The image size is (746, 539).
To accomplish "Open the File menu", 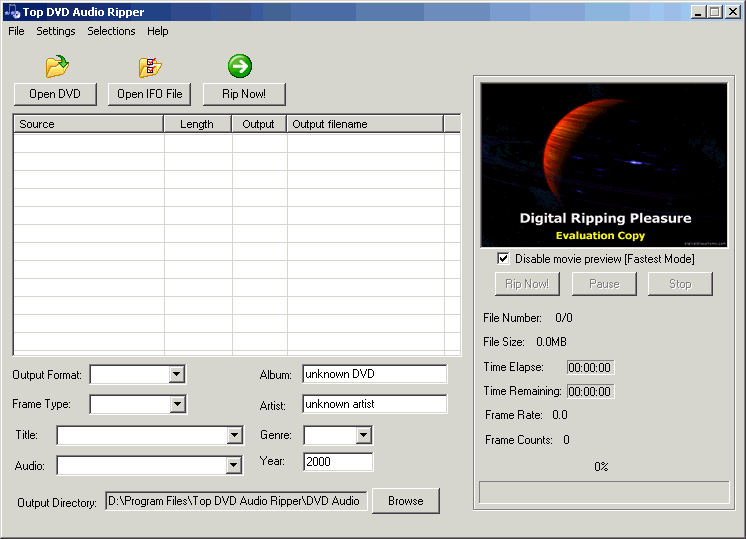I will (x=16, y=31).
